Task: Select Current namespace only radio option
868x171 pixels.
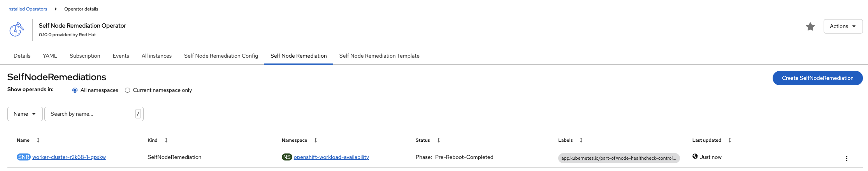Action: (x=127, y=90)
